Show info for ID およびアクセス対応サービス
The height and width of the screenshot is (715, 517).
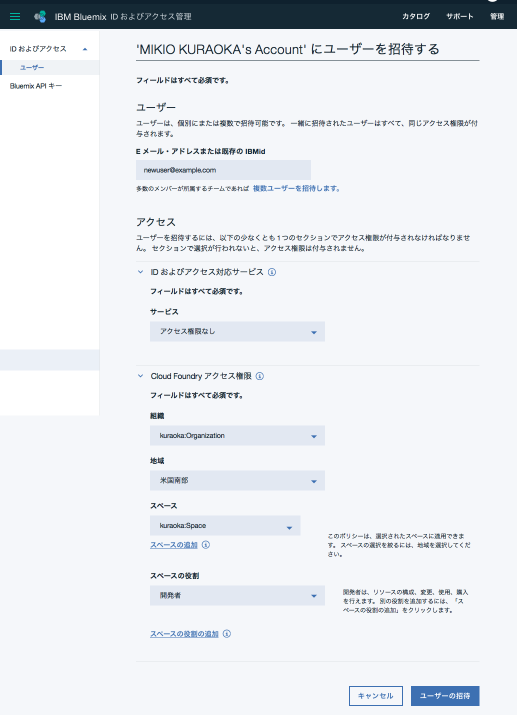pyautogui.click(x=272, y=272)
